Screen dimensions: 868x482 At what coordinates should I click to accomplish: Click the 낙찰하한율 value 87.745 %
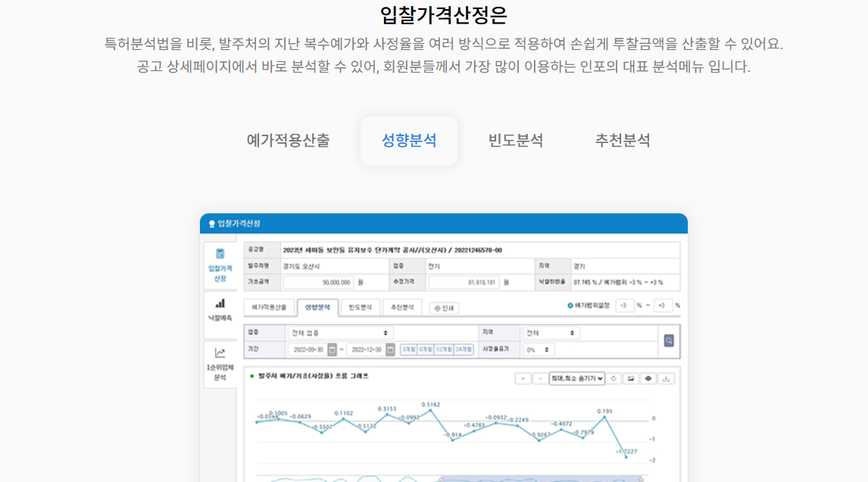tap(585, 282)
